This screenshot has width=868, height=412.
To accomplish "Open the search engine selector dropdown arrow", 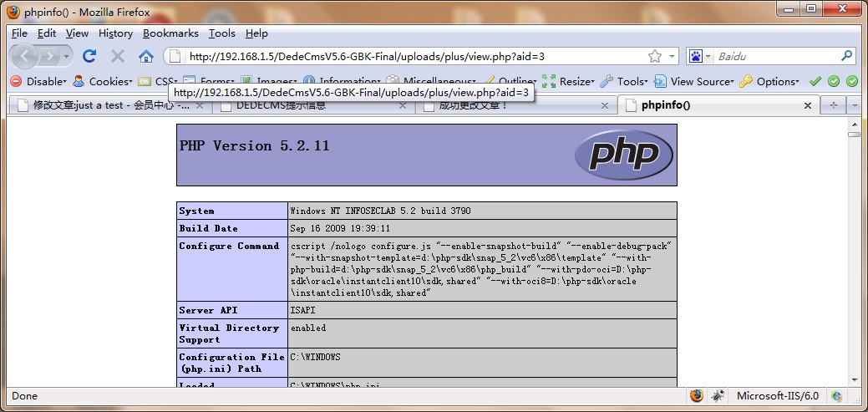I will click(x=708, y=56).
